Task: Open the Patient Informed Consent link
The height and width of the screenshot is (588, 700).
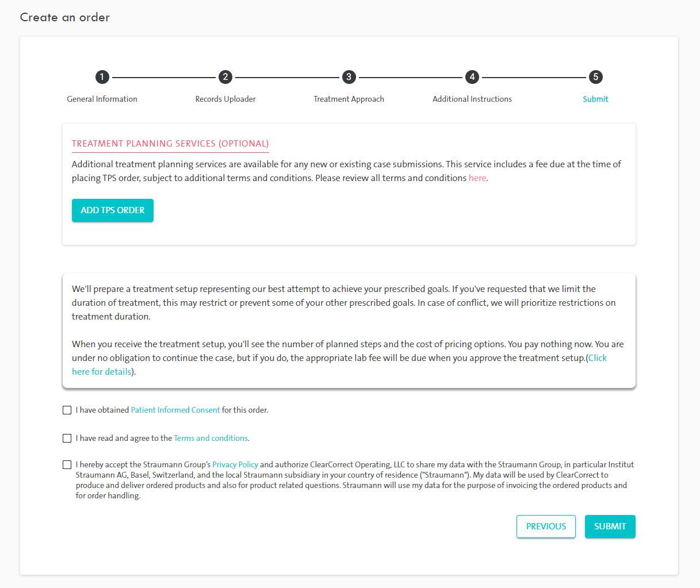Action: coord(175,410)
